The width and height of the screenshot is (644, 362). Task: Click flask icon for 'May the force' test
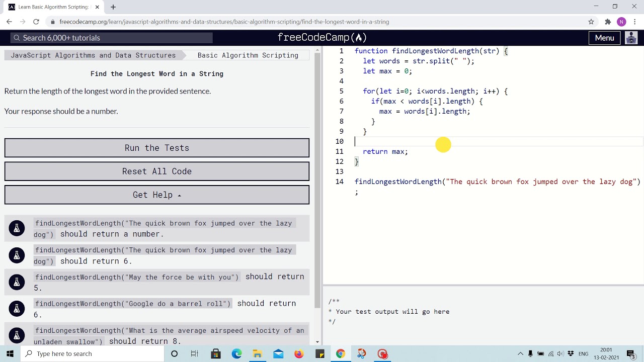click(17, 282)
